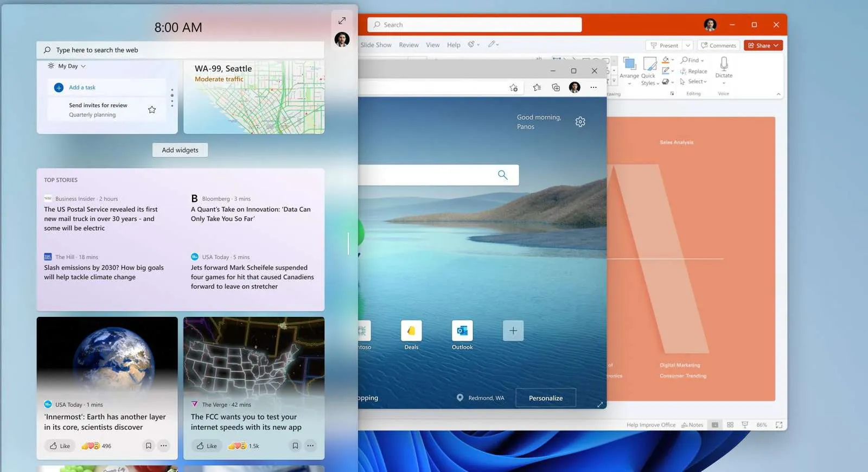Screen dimensions: 868x472
Task: Open the Comments pane in PowerPoint
Action: pos(718,46)
